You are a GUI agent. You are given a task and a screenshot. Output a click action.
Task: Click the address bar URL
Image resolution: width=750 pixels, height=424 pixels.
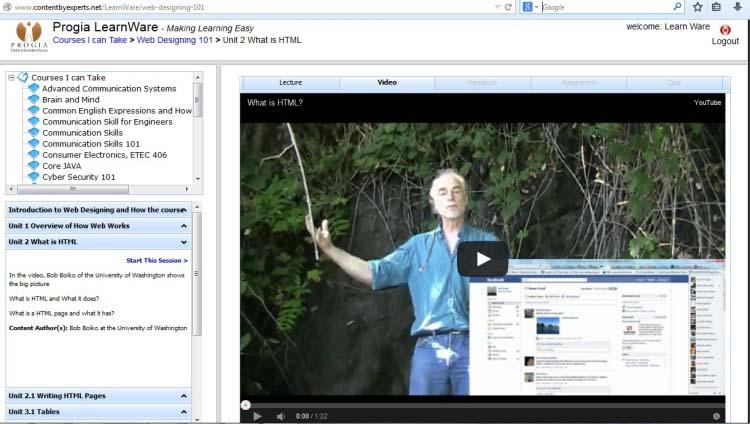pos(109,7)
